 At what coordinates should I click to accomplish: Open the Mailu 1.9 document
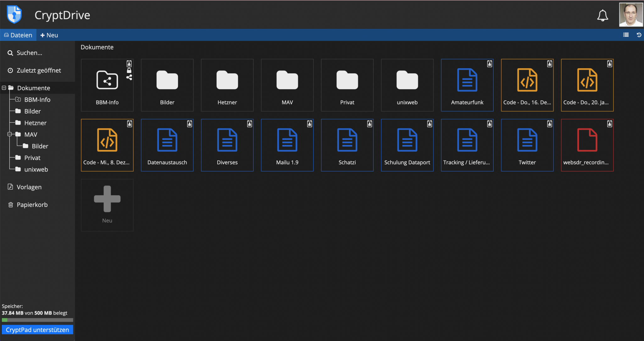[x=287, y=145]
